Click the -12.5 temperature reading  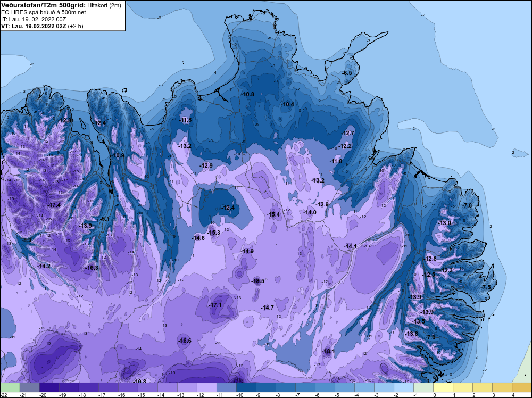[x=428, y=275]
